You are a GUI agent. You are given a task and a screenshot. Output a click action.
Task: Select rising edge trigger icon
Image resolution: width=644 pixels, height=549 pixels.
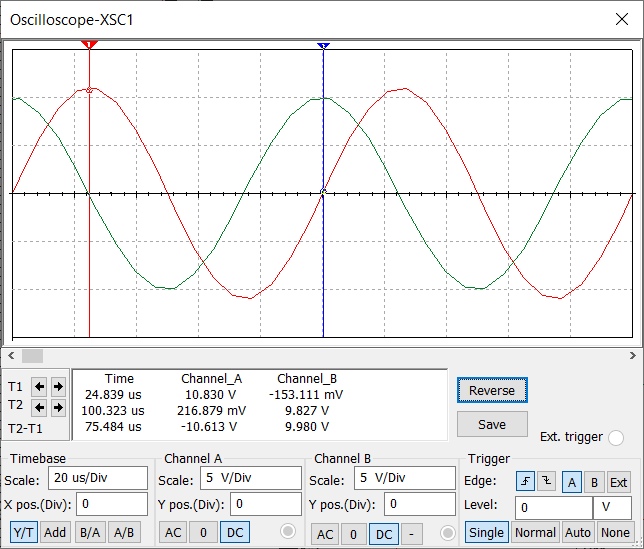(525, 481)
